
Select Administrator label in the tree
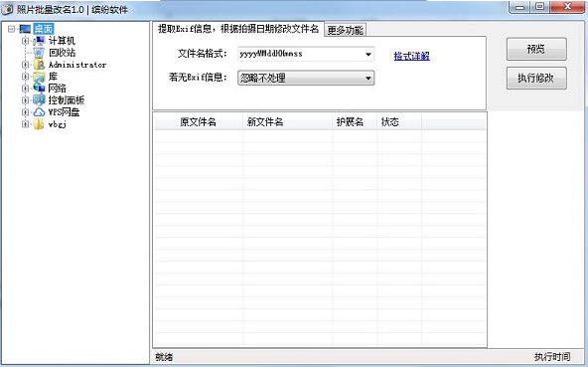[77, 65]
